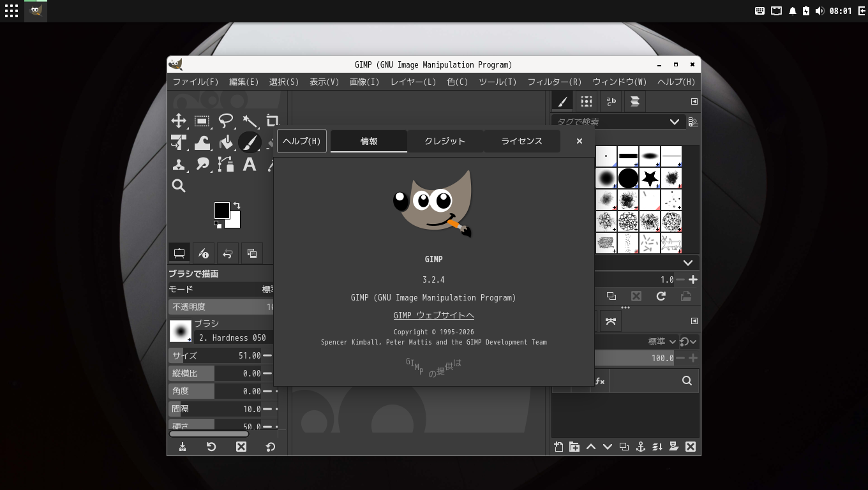The image size is (868, 490).
Task: Open the brushes dock configuration menu
Action: [x=694, y=101]
